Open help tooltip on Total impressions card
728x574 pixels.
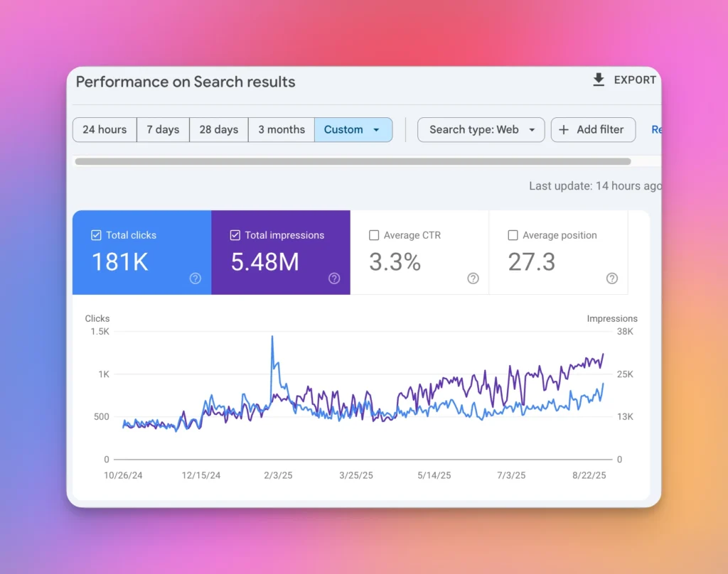click(x=334, y=278)
